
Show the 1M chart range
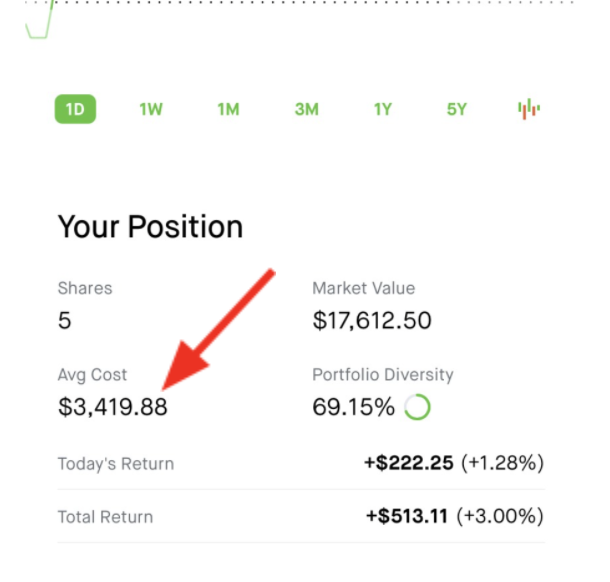click(228, 109)
